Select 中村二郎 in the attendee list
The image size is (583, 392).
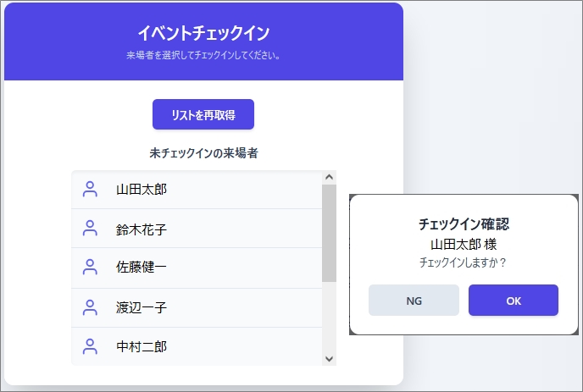(197, 346)
